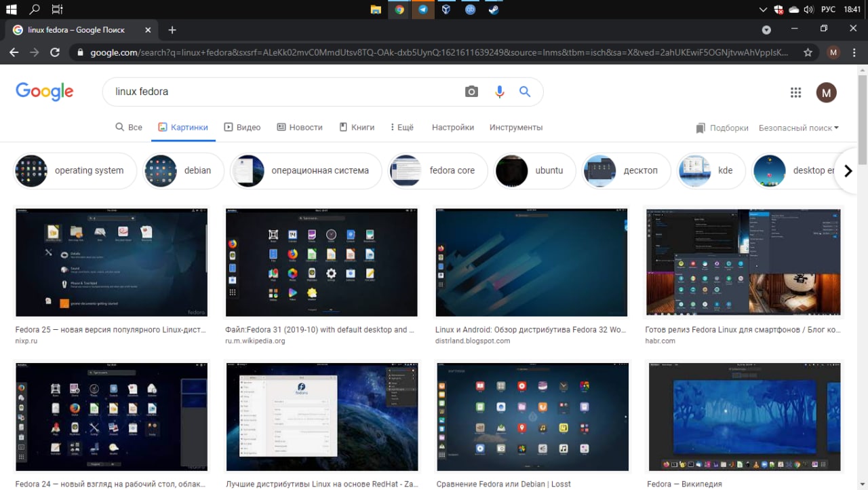Screen dimensions: 868x490
Task: Open the Fedora 32 distrland image
Action: [532, 263]
